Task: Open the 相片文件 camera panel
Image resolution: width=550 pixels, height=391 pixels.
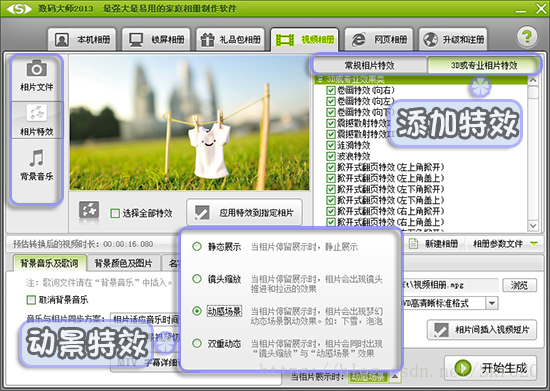Action: (x=36, y=76)
